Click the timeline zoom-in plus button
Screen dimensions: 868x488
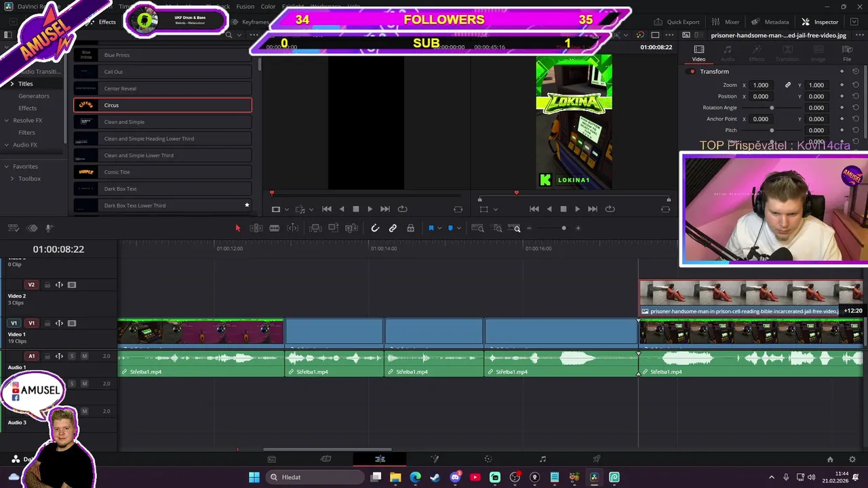pyautogui.click(x=578, y=228)
